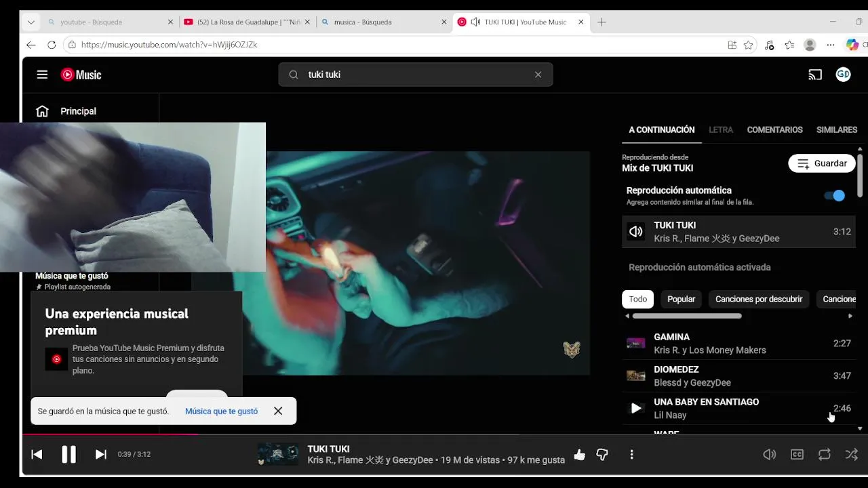The width and height of the screenshot is (868, 488).
Task: Go to YouTube Music home logo
Action: pyautogui.click(x=81, y=75)
